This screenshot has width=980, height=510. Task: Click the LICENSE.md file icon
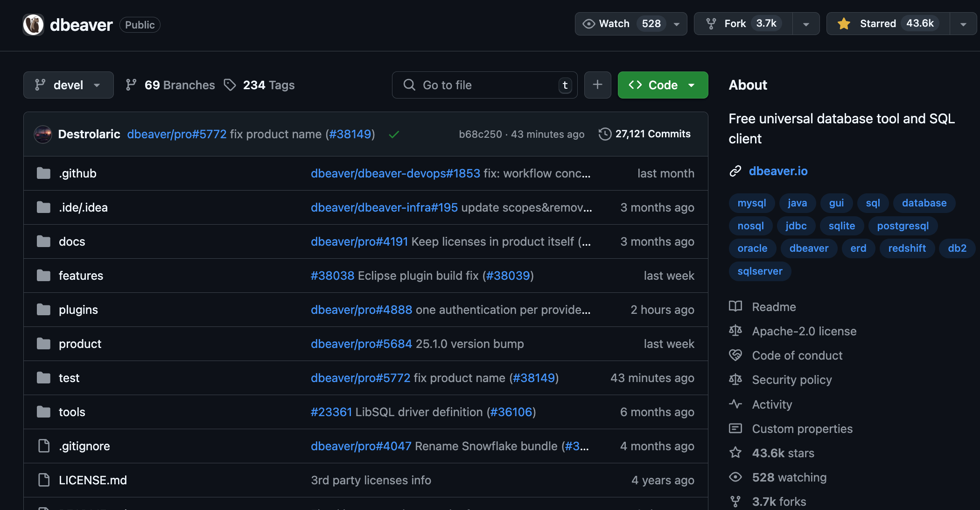(x=44, y=480)
